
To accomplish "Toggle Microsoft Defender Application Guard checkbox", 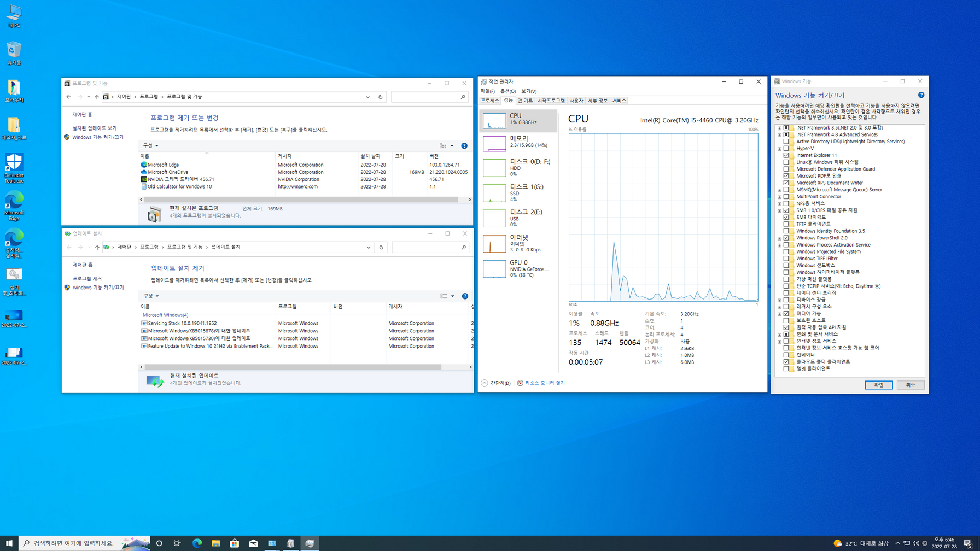I will pyautogui.click(x=786, y=169).
